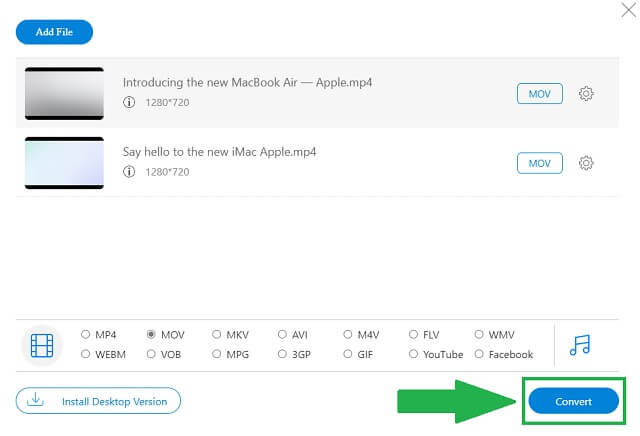Select the GIF format option
640x436 pixels.
click(348, 354)
